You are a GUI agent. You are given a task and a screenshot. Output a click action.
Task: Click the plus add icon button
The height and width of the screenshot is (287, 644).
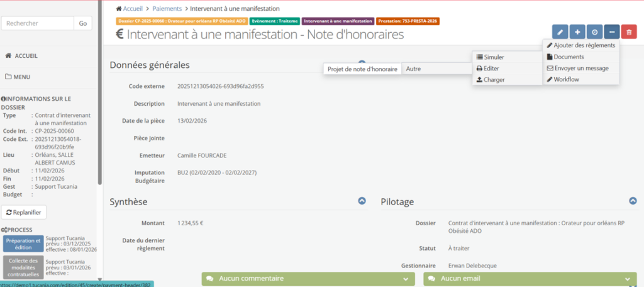click(x=577, y=32)
